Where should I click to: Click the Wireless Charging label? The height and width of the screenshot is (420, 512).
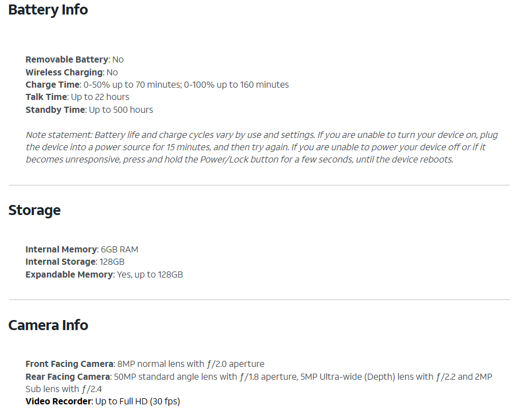[x=64, y=72]
